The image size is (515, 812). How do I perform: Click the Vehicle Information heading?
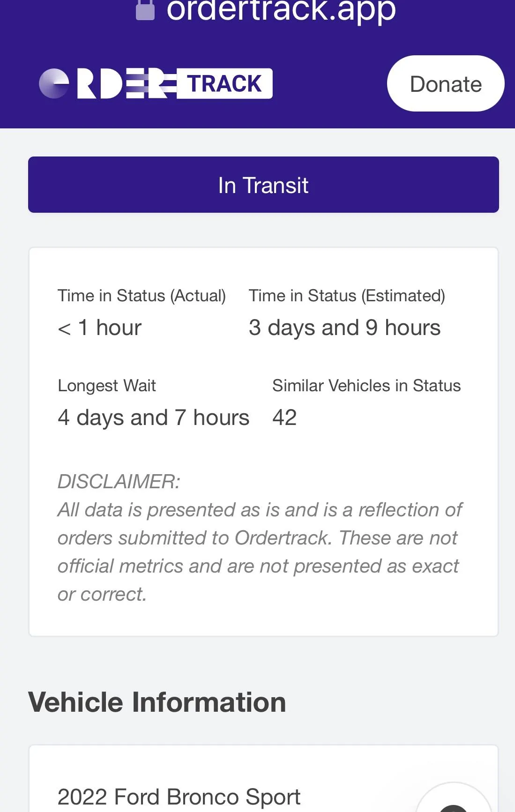(157, 702)
